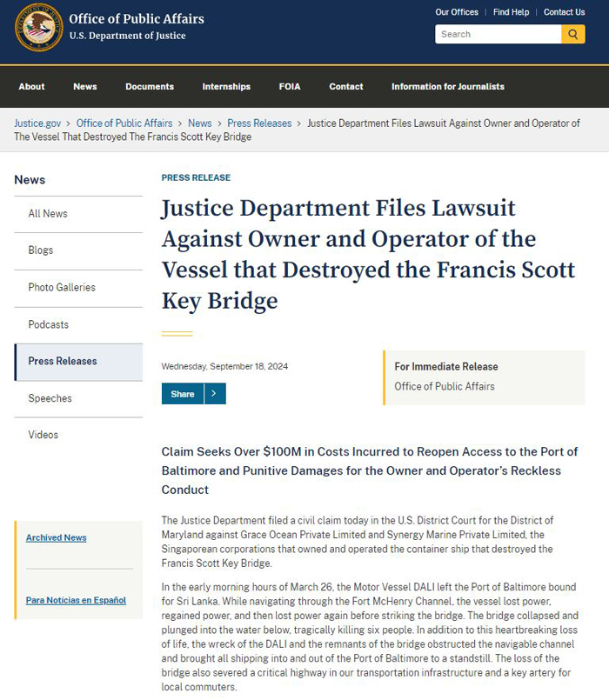The height and width of the screenshot is (700, 609).
Task: Go to News breadcrumb link
Action: pyautogui.click(x=200, y=123)
